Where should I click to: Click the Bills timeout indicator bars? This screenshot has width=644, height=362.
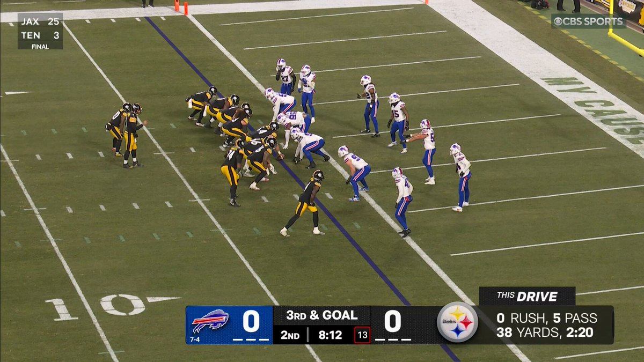[x=251, y=339]
